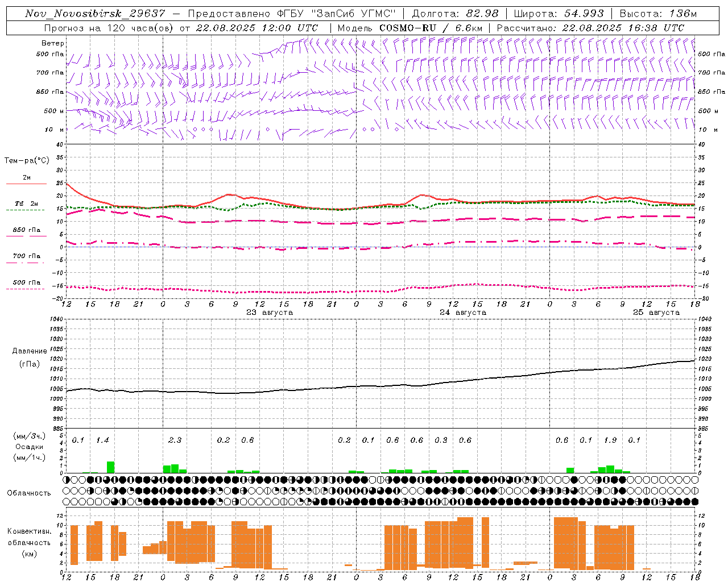The width and height of the screenshot is (728, 582).
Task: Click the 25 августа date label
Action: [656, 313]
